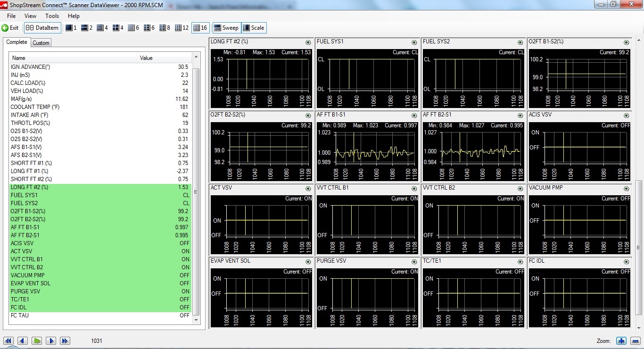Step back one frame
Viewport: 644px width, 349px height.
pos(22,341)
